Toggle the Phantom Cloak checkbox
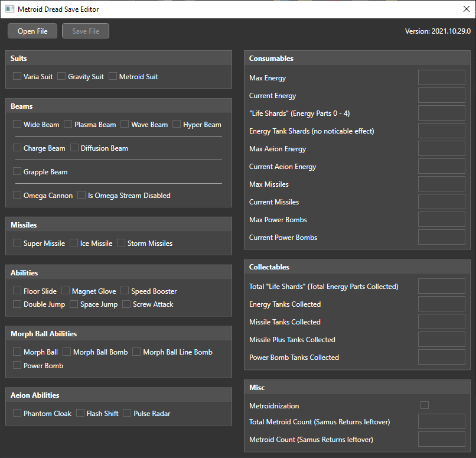This screenshot has height=458, width=476. pos(17,413)
